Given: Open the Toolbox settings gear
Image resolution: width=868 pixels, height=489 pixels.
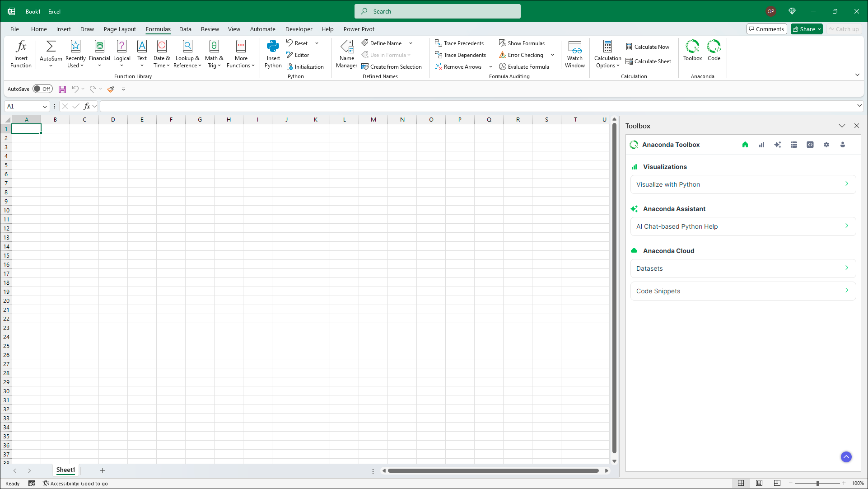Looking at the screenshot, I should point(826,145).
